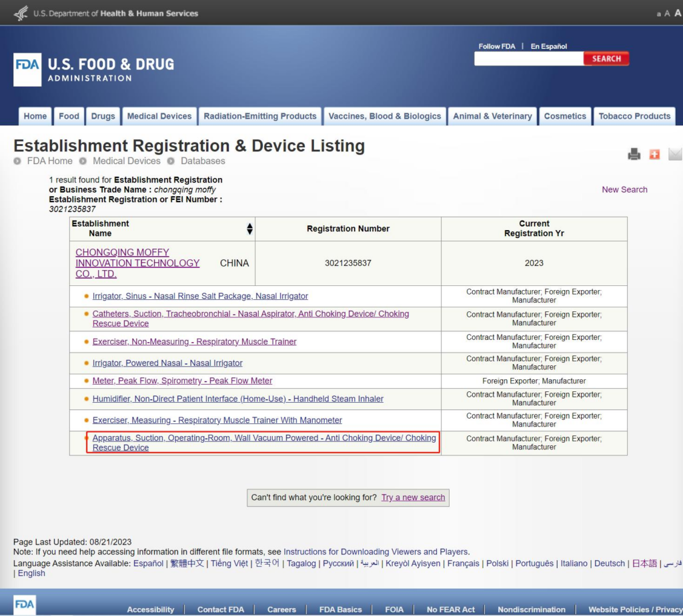Click Try a new search link
This screenshot has height=616, width=683.
[413, 497]
